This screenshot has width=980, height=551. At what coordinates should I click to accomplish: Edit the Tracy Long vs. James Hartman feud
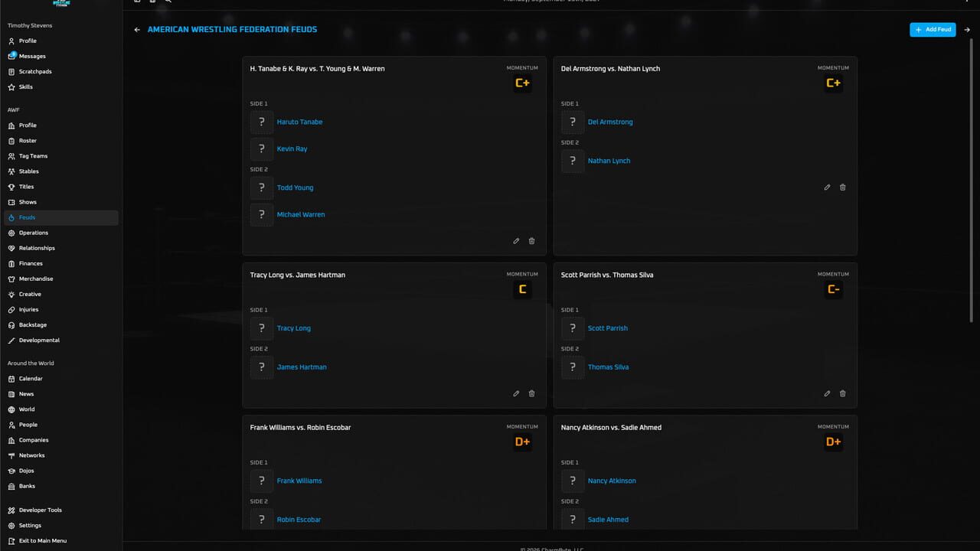point(516,394)
